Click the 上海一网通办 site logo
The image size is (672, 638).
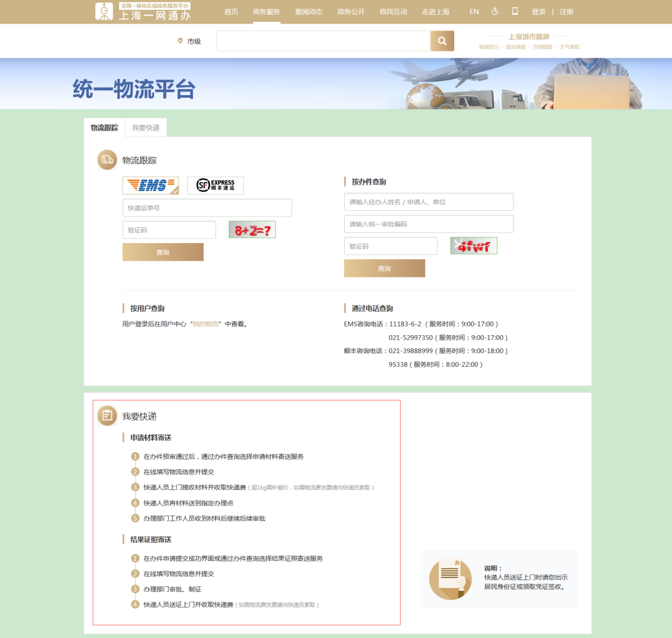point(143,12)
